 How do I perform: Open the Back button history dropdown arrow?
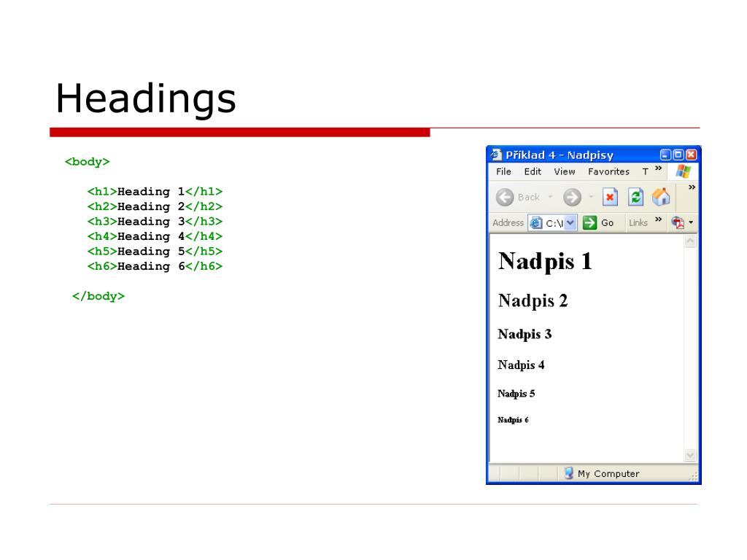(x=550, y=197)
